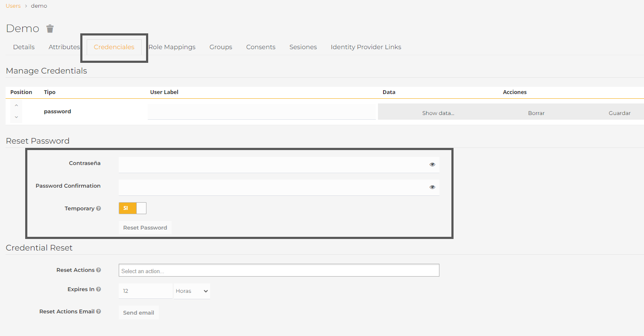Expand Show data for password credential
644x336 pixels.
(438, 113)
